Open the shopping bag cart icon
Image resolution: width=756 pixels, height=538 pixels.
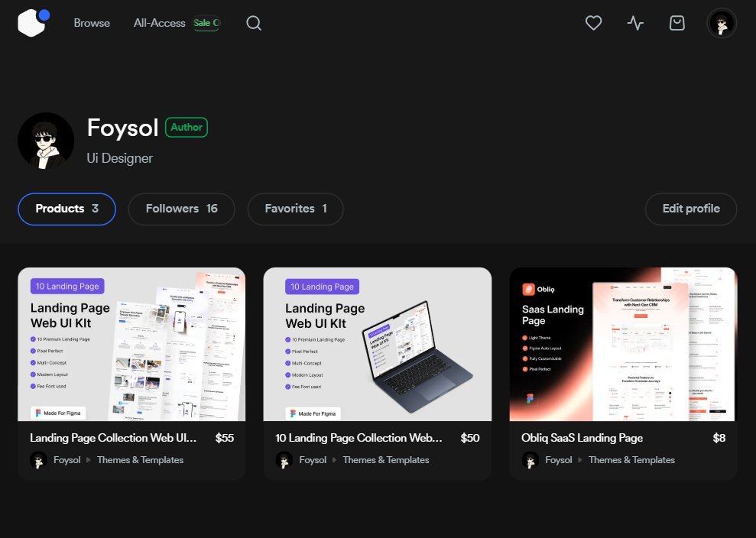click(677, 23)
